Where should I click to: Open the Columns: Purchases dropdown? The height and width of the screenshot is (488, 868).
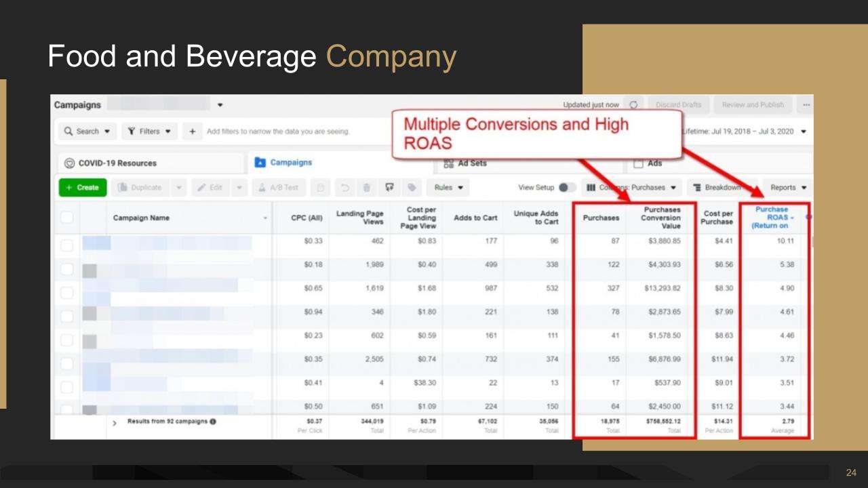(631, 187)
